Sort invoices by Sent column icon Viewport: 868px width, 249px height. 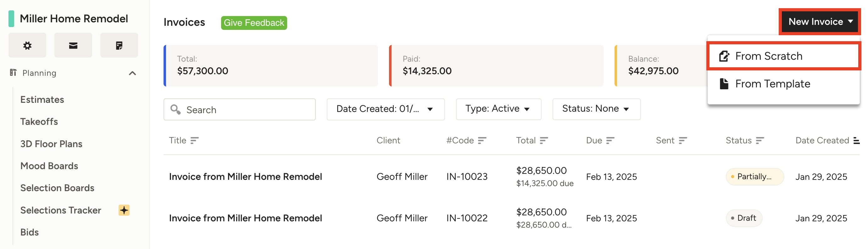683,141
